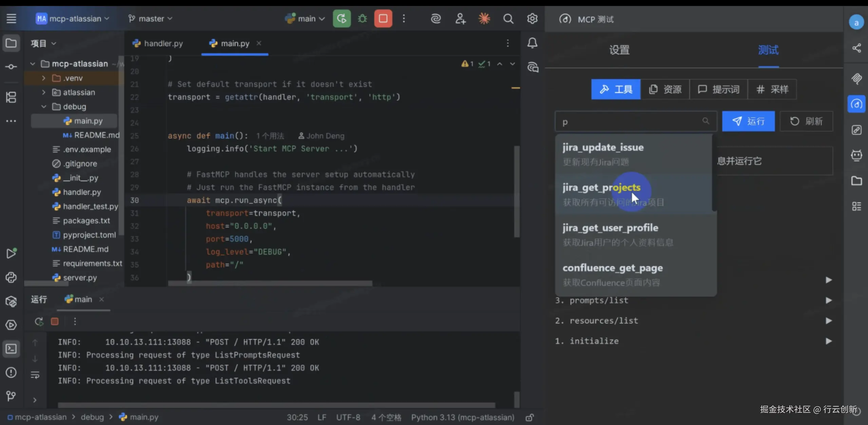
Task: Open IDE settings gear icon
Action: 532,19
